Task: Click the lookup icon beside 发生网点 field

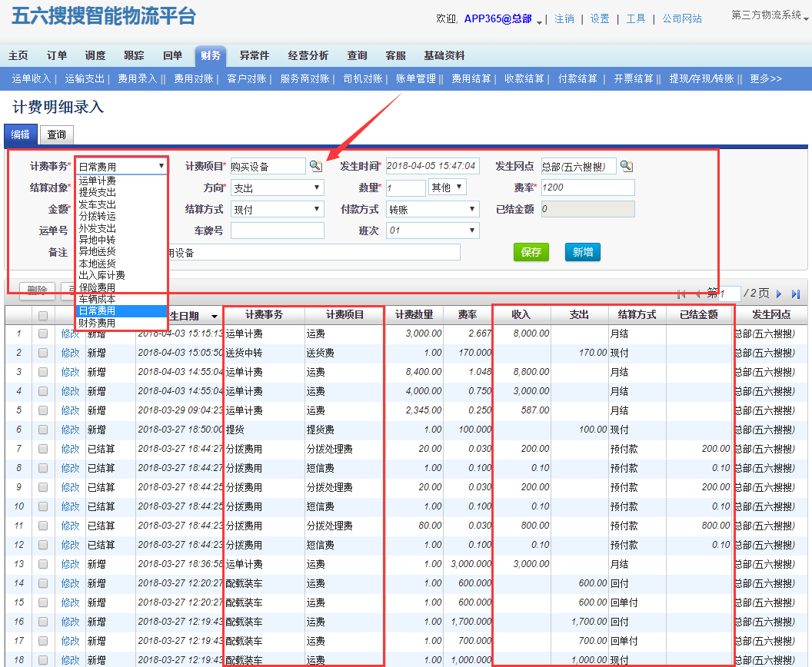Action: (x=627, y=166)
